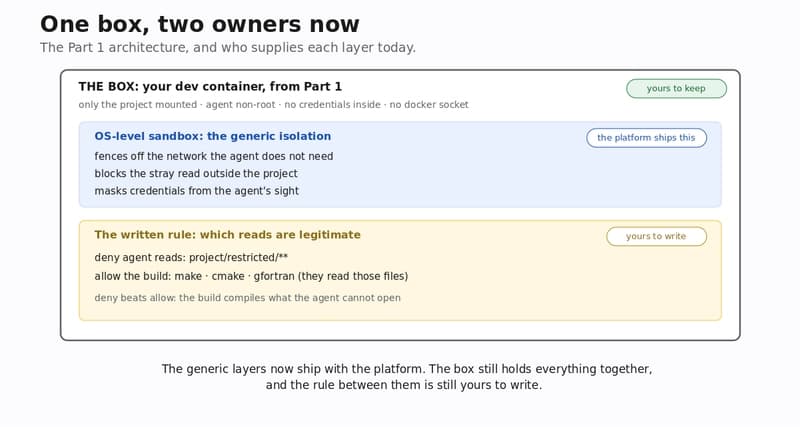
Task: Select 'fences off the network' line
Action: 213,156
